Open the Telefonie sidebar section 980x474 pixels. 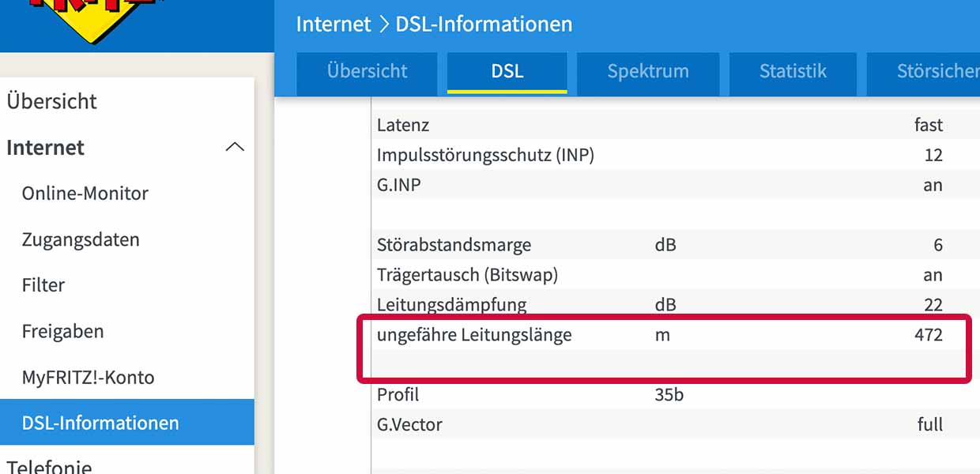point(49,466)
